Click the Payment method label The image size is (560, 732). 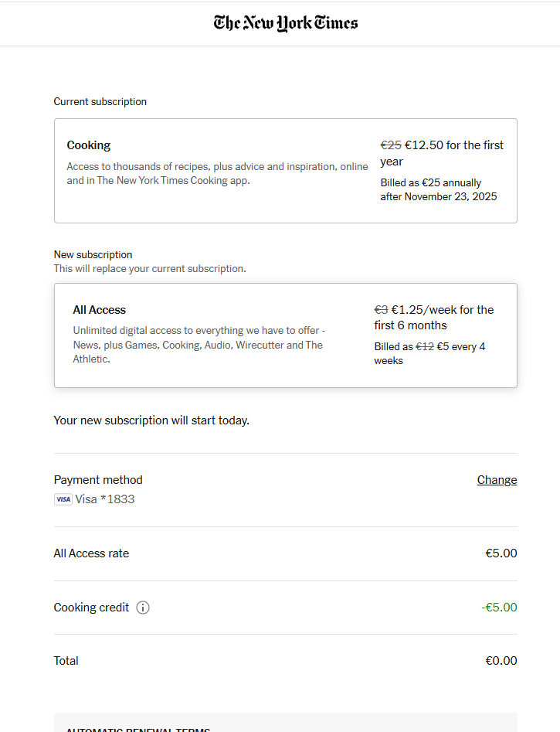(x=98, y=480)
